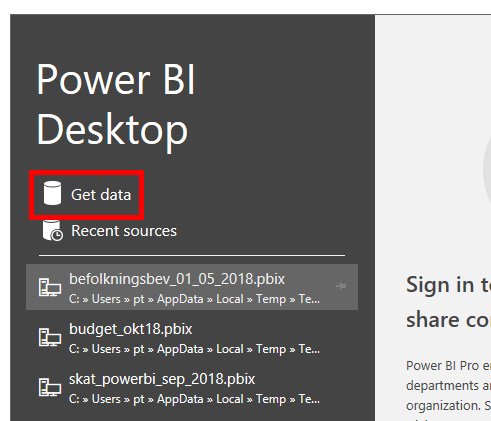Click the path below budget_okt18.pbix

coord(194,349)
